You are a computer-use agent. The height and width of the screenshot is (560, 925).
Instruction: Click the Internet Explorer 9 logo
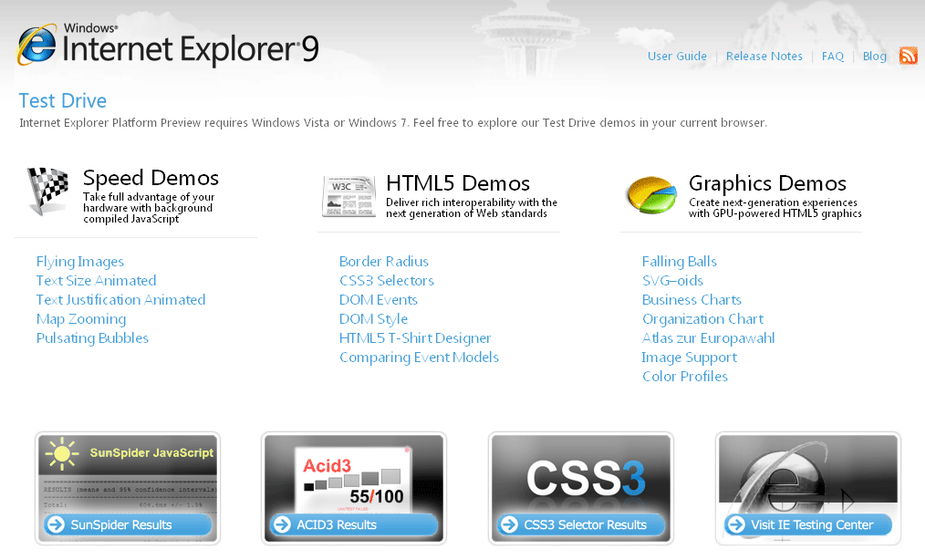click(168, 45)
